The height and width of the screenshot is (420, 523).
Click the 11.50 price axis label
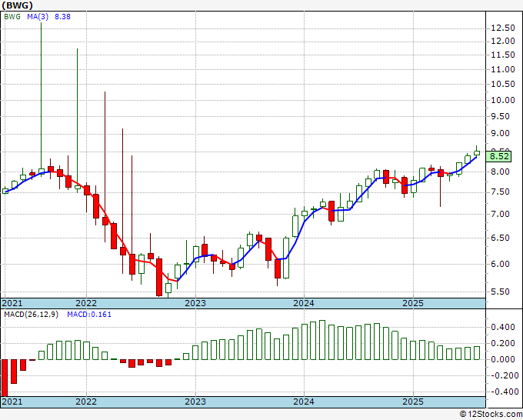click(x=503, y=55)
